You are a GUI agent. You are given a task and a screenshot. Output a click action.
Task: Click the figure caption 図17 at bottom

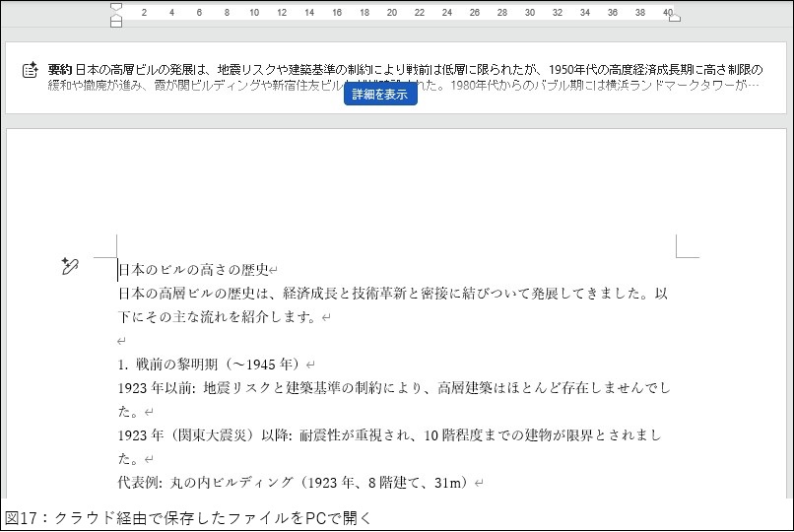tap(187, 518)
